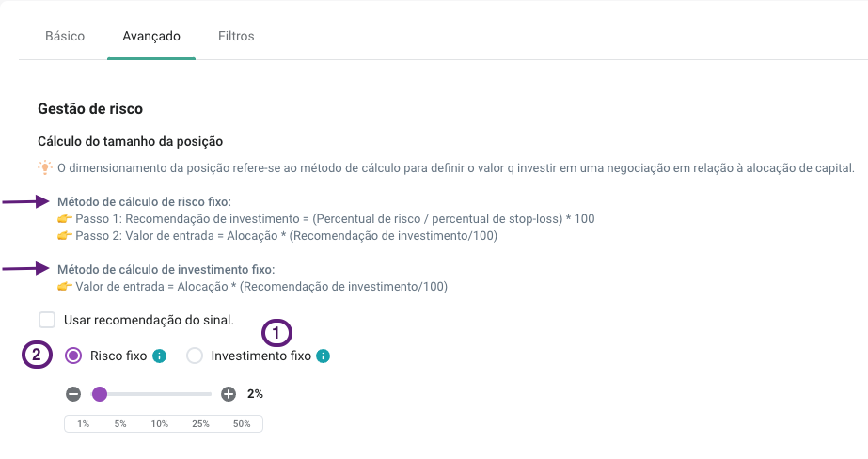The width and height of the screenshot is (868, 459).
Task: Decrease percentage with the minus icon
Action: 73,394
